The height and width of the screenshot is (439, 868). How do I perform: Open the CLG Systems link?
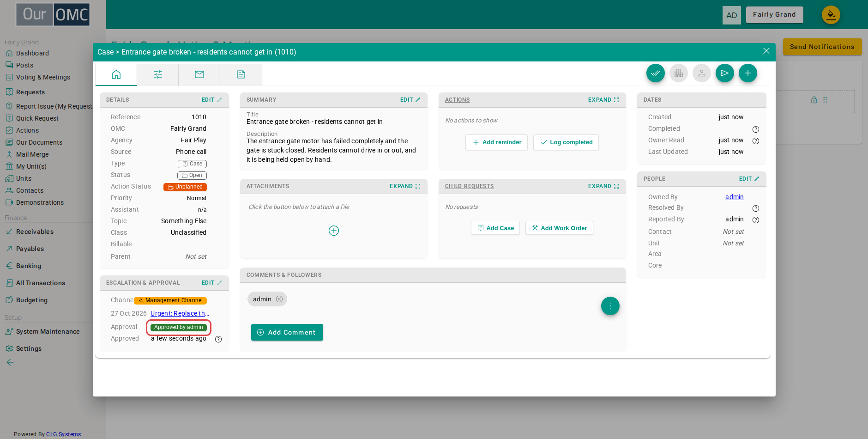click(x=63, y=434)
